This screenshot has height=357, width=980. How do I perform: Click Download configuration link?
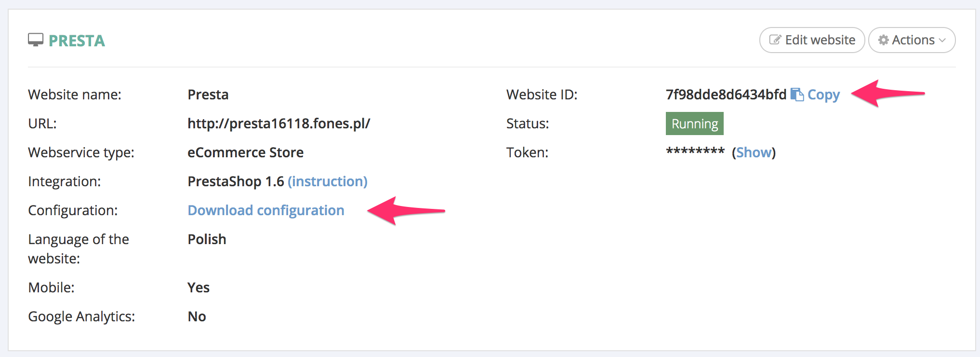pos(266,210)
